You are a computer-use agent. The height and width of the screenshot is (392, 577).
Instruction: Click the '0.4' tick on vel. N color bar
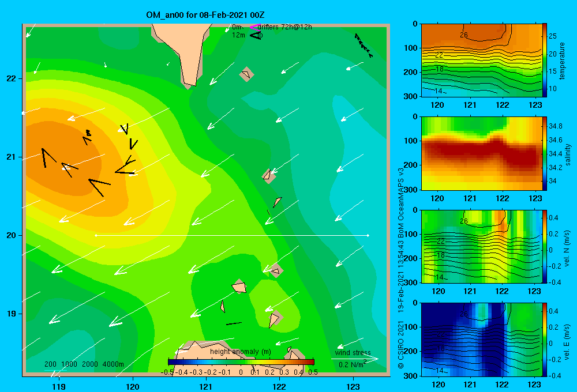click(553, 218)
